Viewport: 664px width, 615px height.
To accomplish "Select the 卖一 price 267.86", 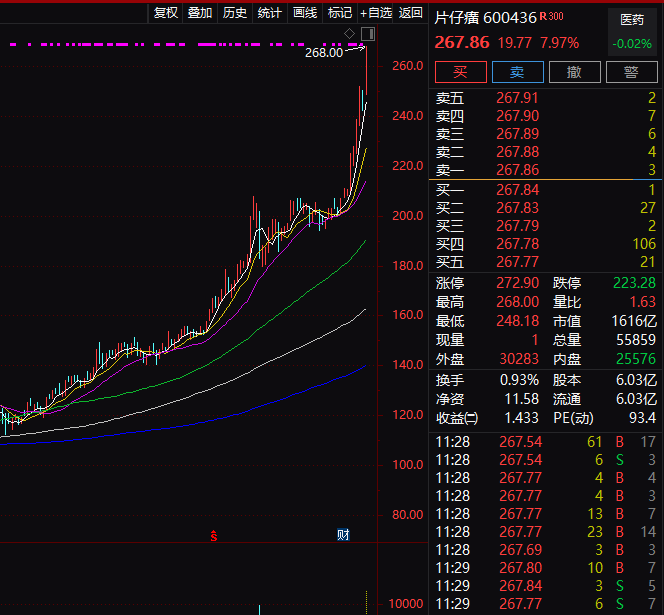I will [x=517, y=170].
